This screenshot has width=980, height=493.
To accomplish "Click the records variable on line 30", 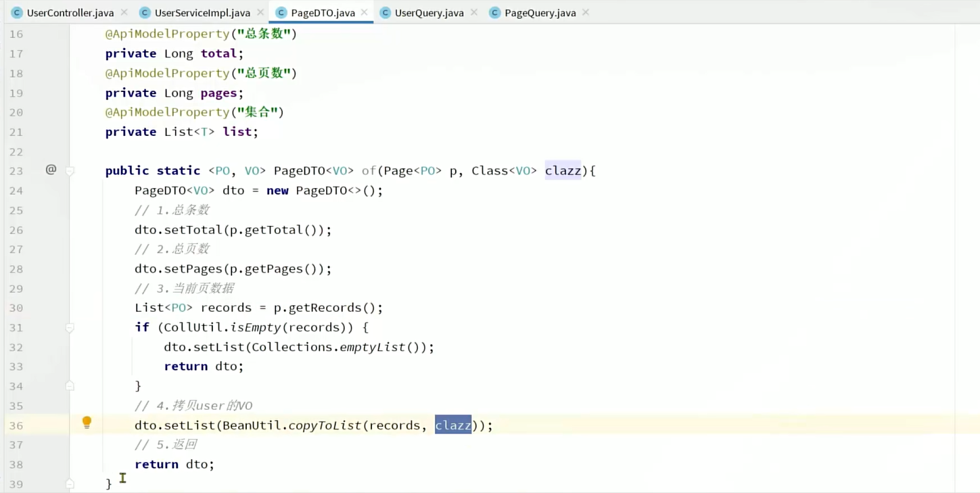I will click(x=226, y=308).
